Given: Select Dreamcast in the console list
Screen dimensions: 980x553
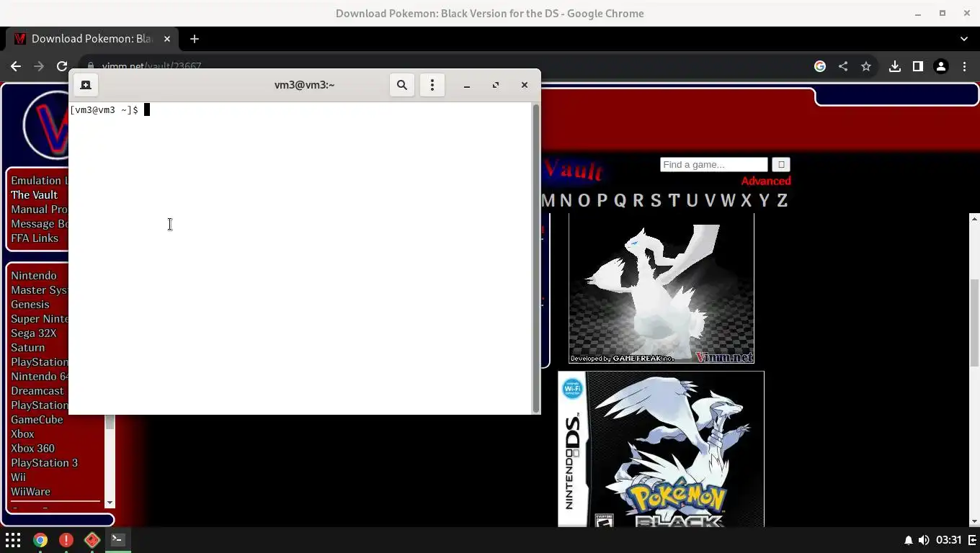Looking at the screenshot, I should pyautogui.click(x=37, y=391).
